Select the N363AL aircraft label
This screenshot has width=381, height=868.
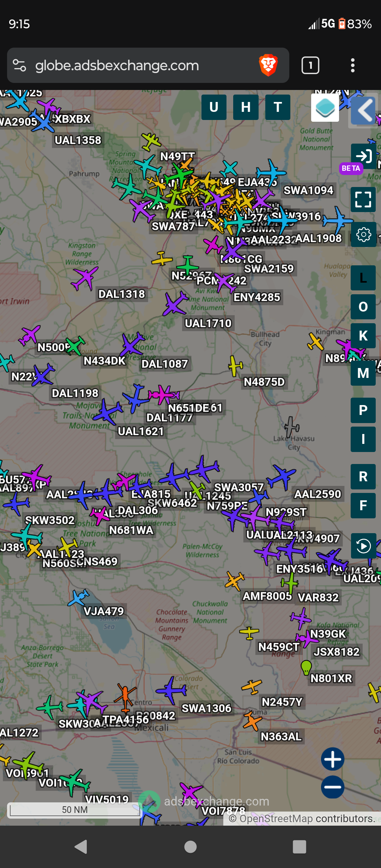tap(281, 736)
